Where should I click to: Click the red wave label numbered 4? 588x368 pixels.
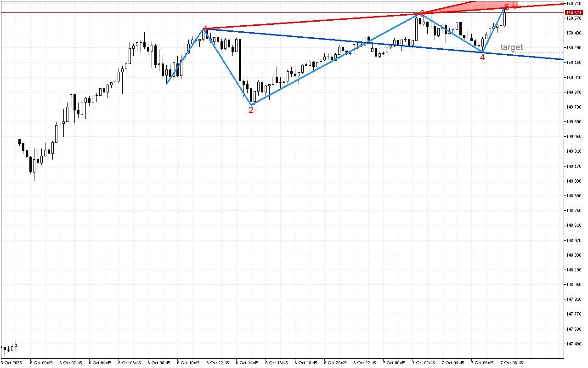click(x=481, y=57)
